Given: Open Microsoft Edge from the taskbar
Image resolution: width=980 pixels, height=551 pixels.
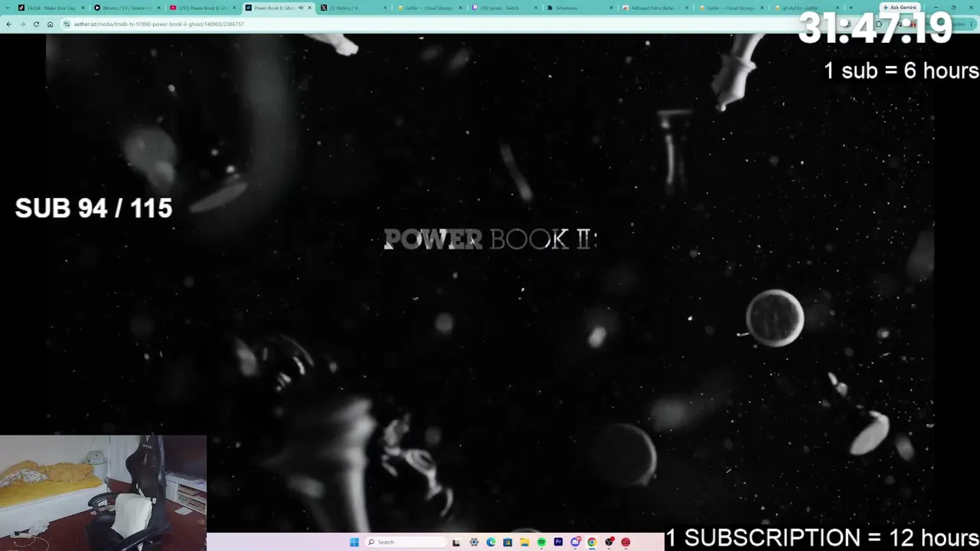Looking at the screenshot, I should pos(491,542).
